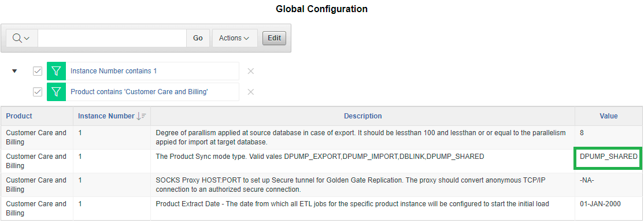Click the Value column header
The width and height of the screenshot is (644, 223).
[x=609, y=116]
